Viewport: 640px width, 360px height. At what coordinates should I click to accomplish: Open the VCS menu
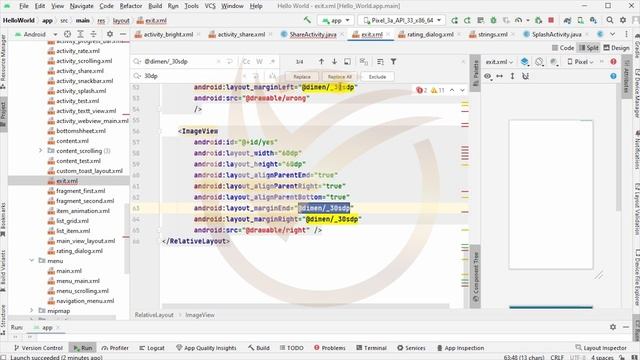(x=210, y=6)
